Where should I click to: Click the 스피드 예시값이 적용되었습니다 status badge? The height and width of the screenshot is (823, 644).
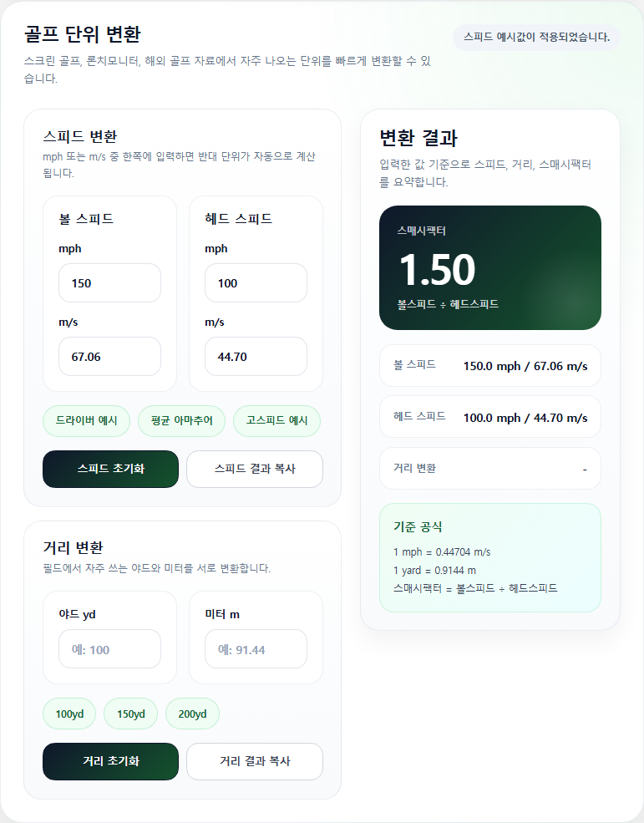coord(536,38)
